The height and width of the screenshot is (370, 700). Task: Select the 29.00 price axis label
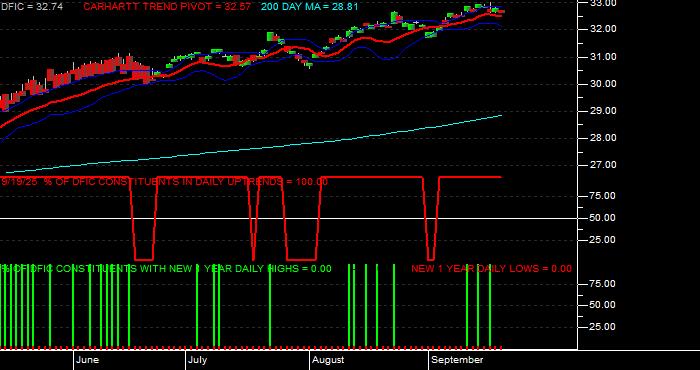(x=603, y=111)
